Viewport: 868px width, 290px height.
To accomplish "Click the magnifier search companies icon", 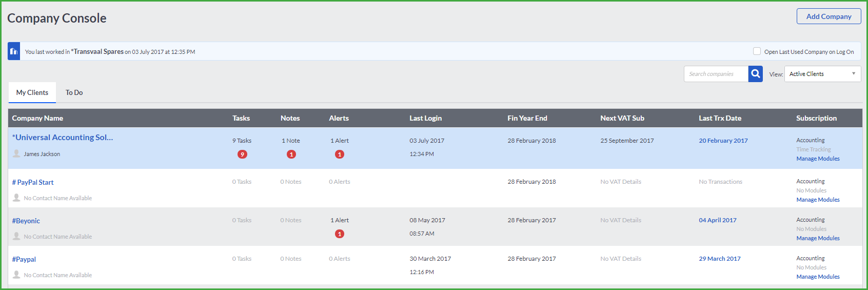I will coord(755,74).
